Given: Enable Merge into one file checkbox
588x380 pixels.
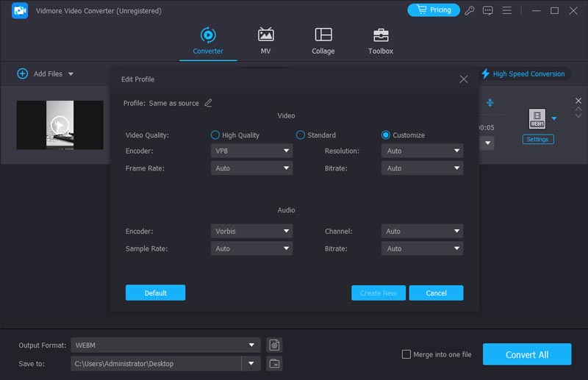Looking at the screenshot, I should 406,354.
